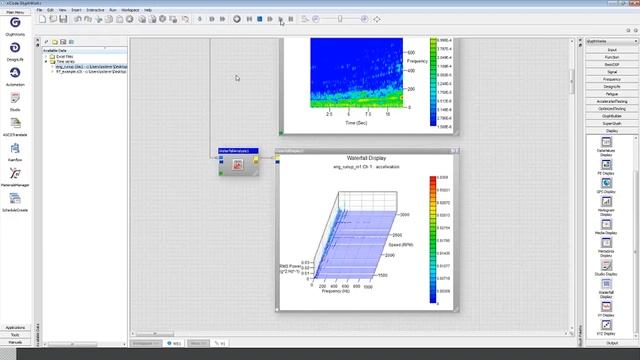This screenshot has height=360, width=640.
Task: Expand the Excel Files tree node
Action: point(46,57)
